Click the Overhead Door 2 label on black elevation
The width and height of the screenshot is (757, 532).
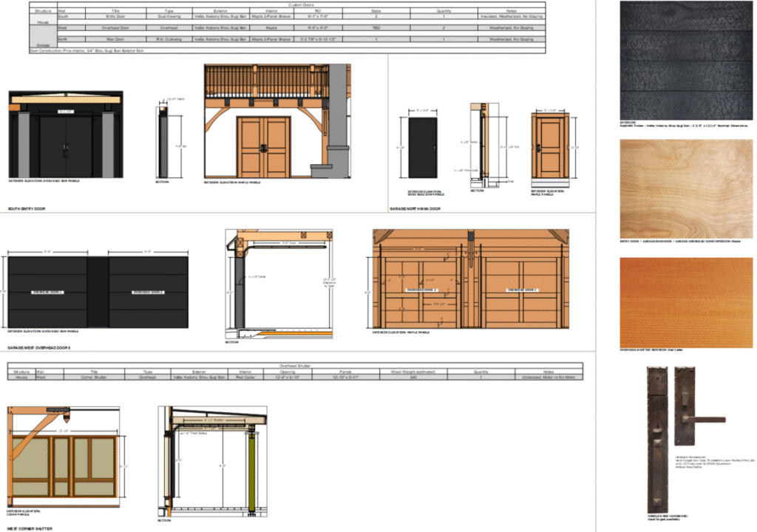149,292
